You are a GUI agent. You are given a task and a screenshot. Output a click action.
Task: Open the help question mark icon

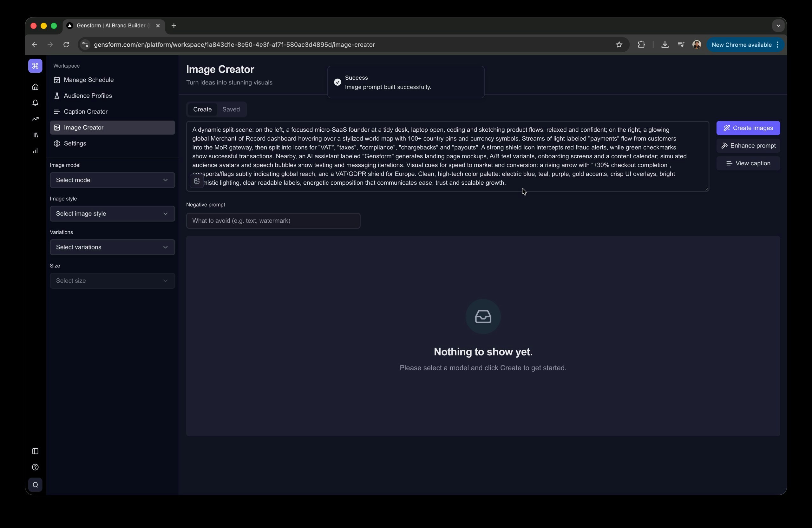pyautogui.click(x=35, y=467)
